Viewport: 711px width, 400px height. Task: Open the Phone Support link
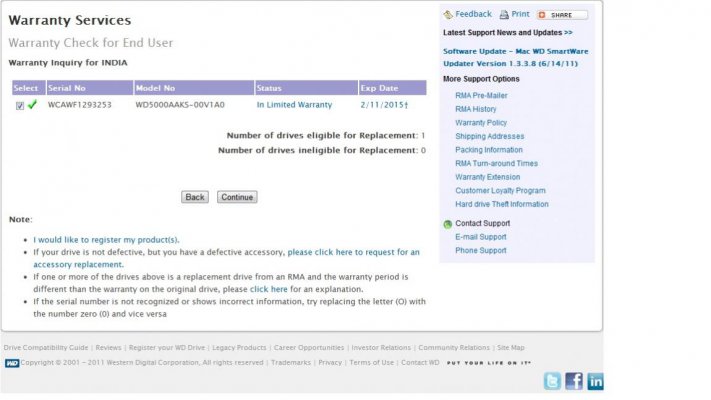(481, 251)
